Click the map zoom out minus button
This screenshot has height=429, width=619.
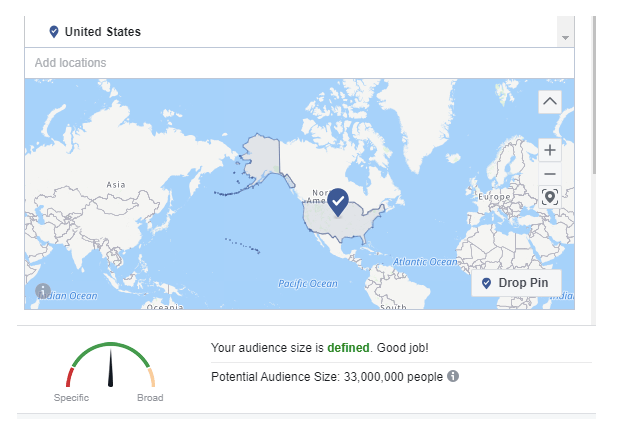click(550, 174)
